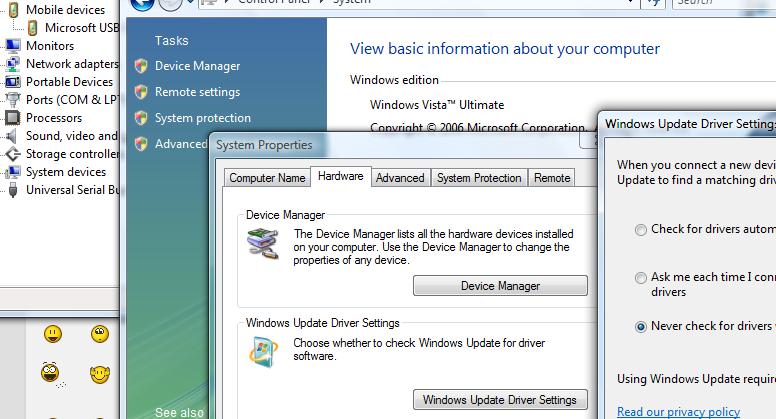Screen dimensions: 776x419
Task: Open the address bar dropdown arrow
Action: 630,2
